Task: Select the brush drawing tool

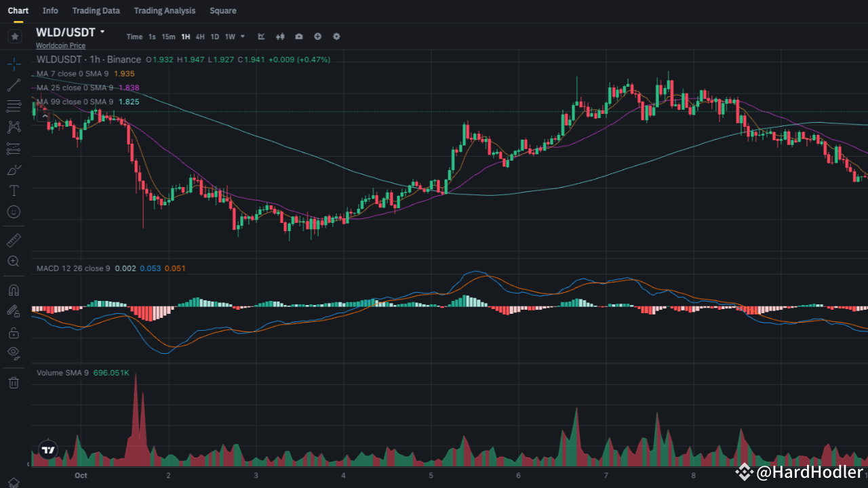Action: [x=14, y=169]
